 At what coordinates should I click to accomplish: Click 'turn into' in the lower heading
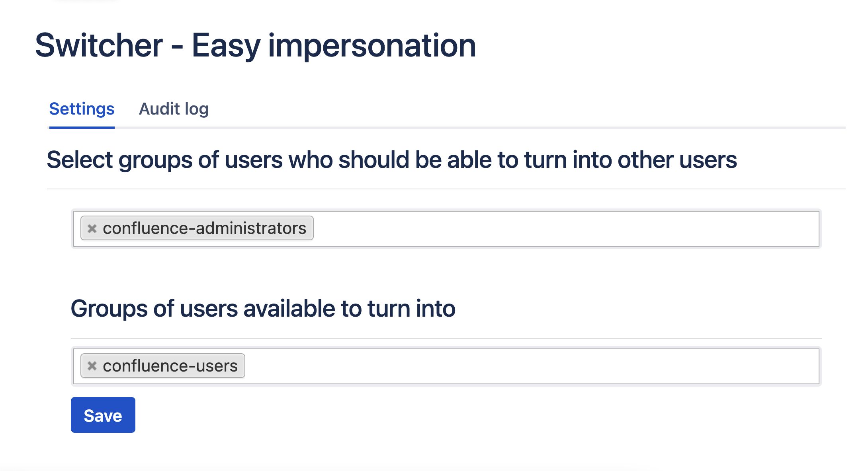point(411,309)
